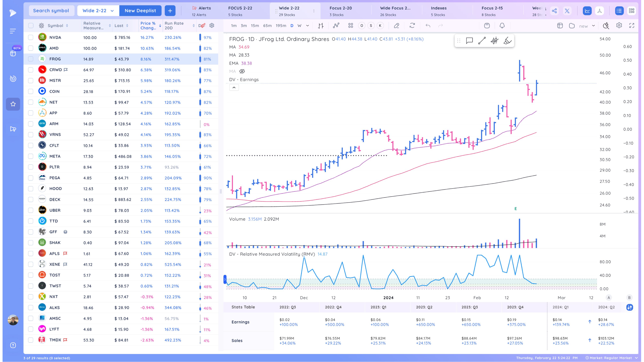644x362 pixels.
Task: Click the refresh chart icon
Action: point(412,25)
